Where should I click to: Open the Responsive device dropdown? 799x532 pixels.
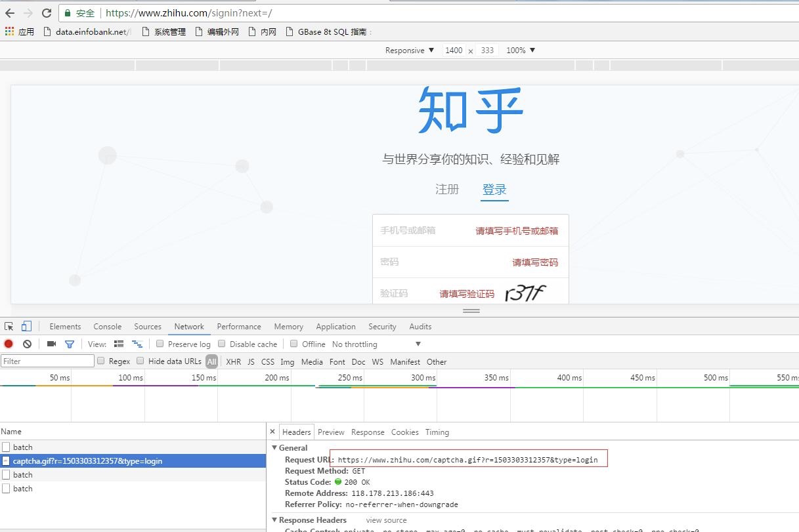410,51
